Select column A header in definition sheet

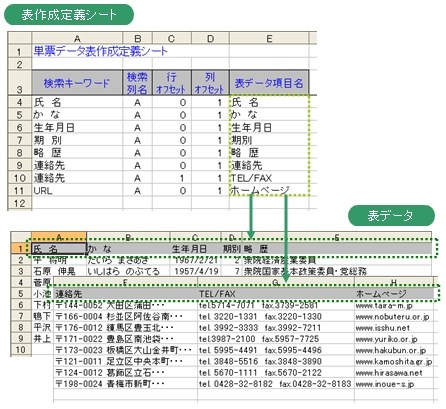[77, 38]
